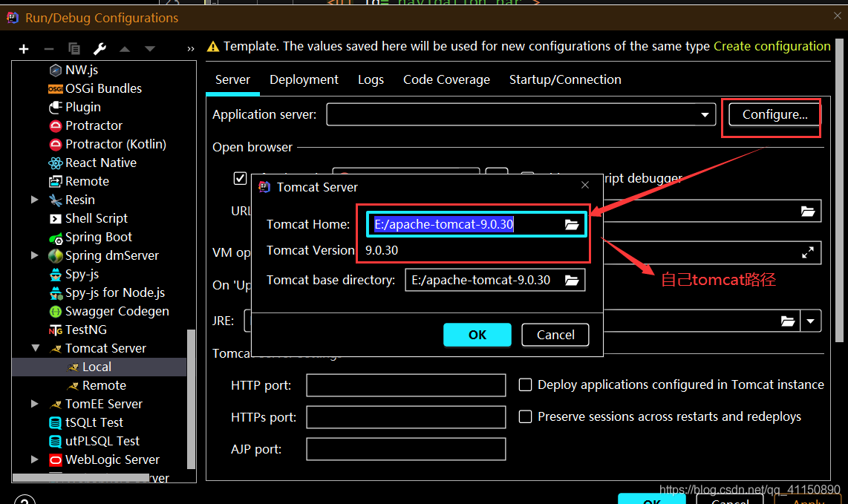
Task: Remove configuration using the minus icon
Action: point(49,49)
